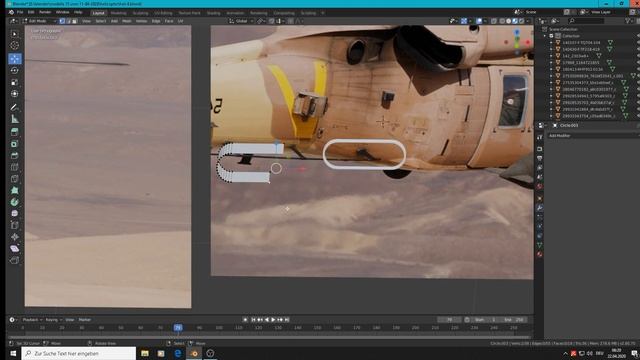Activate the Move tool in toolbar

15,59
